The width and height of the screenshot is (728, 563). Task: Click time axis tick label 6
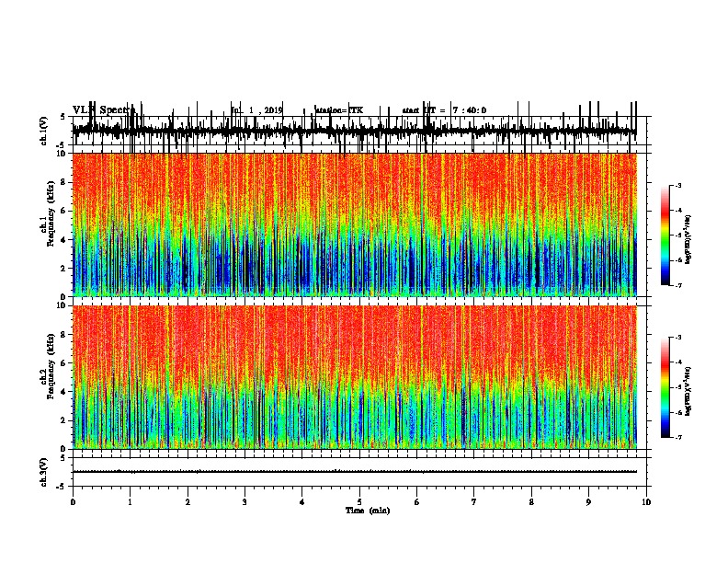(x=417, y=502)
